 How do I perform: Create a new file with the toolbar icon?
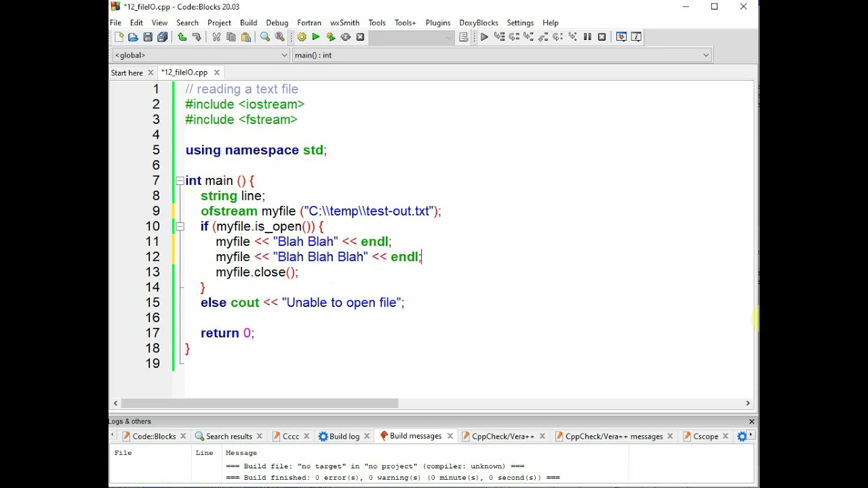(x=119, y=37)
